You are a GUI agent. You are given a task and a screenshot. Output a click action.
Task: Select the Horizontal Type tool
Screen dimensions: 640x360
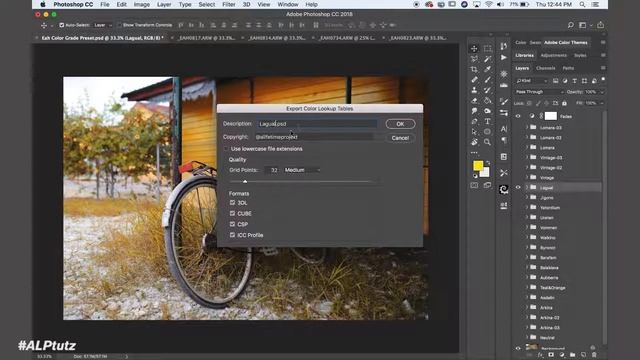coord(487,121)
